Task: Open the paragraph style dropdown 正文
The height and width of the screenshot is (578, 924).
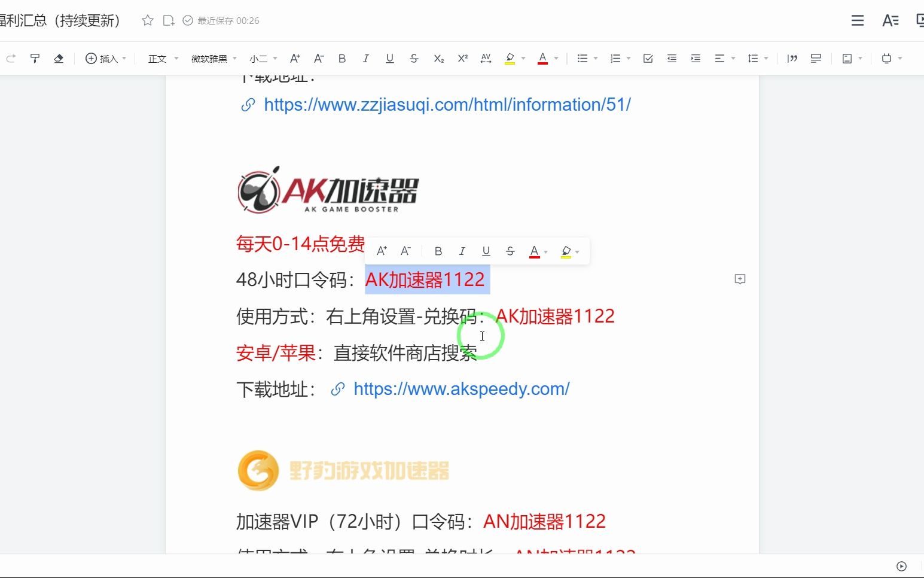Action: pos(163,59)
